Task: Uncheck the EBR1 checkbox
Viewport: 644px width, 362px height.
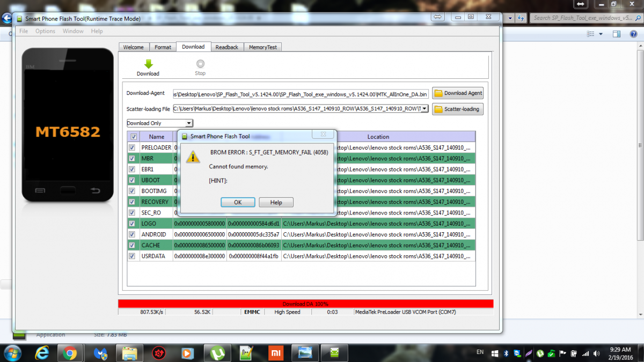Action: pos(132,169)
